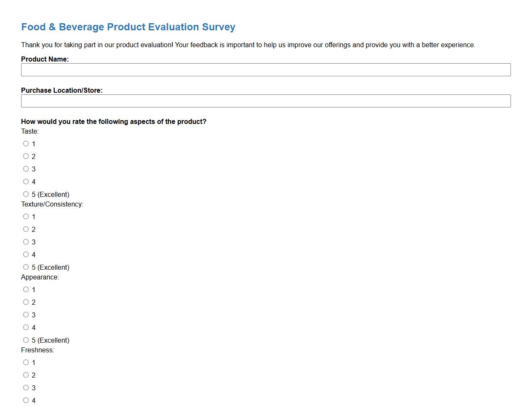Viewport: 532px width, 408px height.
Task: Select rating 1 for Appearance
Action: (x=26, y=289)
